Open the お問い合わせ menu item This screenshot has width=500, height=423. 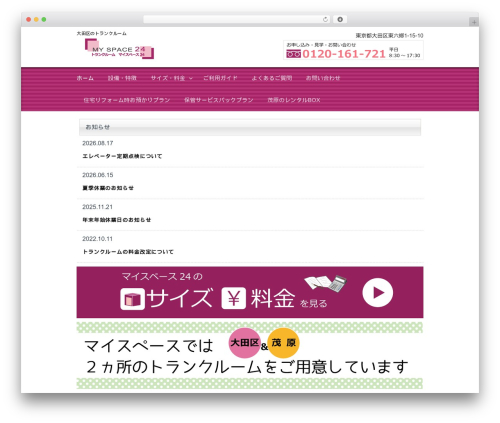pos(323,78)
